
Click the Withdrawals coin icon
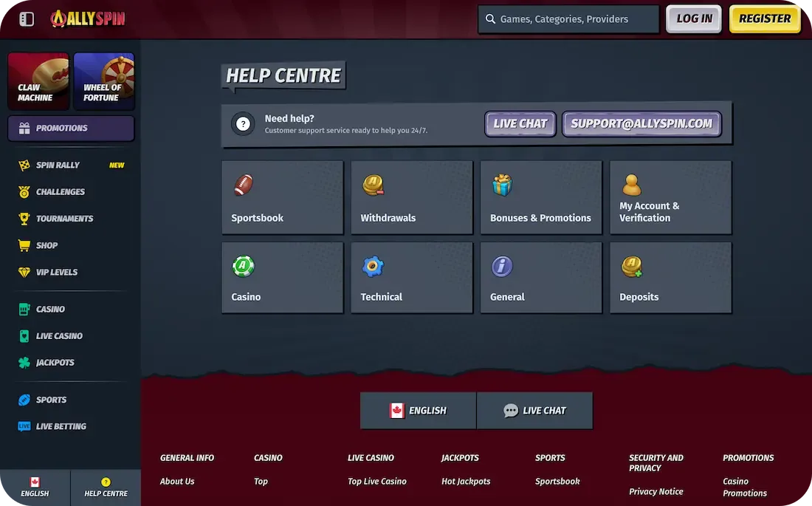coord(373,185)
